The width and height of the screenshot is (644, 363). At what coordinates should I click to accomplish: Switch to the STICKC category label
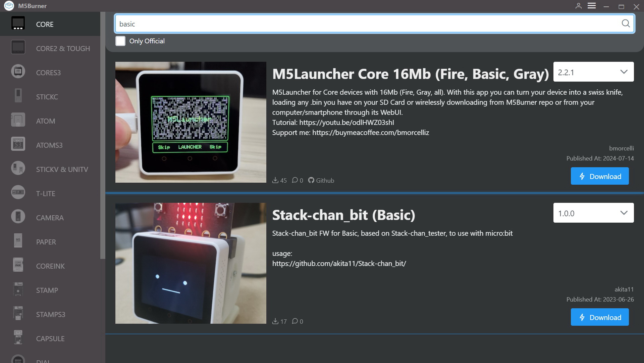tap(47, 97)
